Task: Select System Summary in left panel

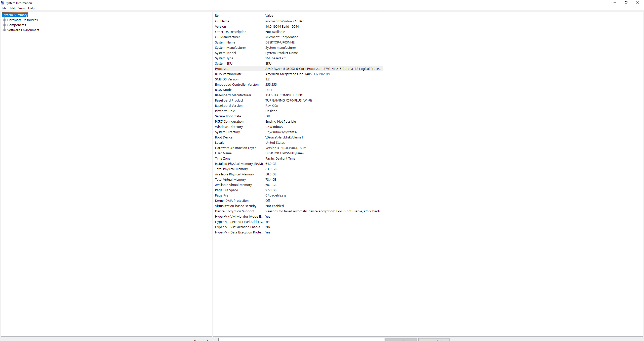Action: [x=15, y=15]
